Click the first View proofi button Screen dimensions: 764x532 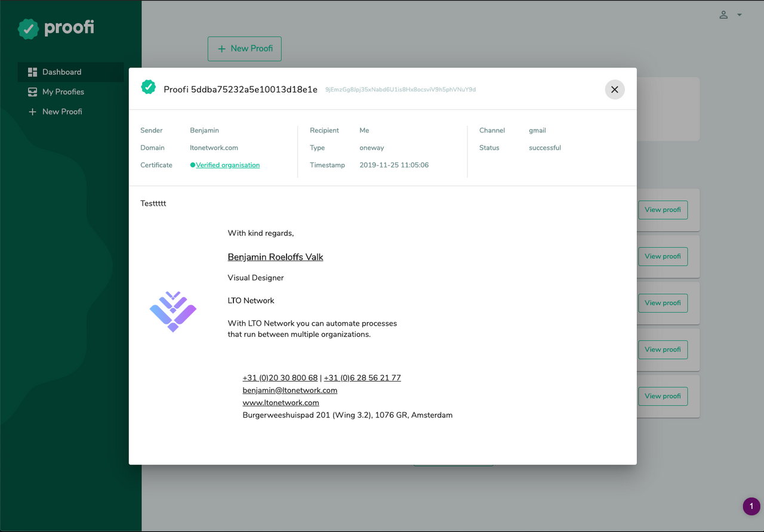click(663, 210)
